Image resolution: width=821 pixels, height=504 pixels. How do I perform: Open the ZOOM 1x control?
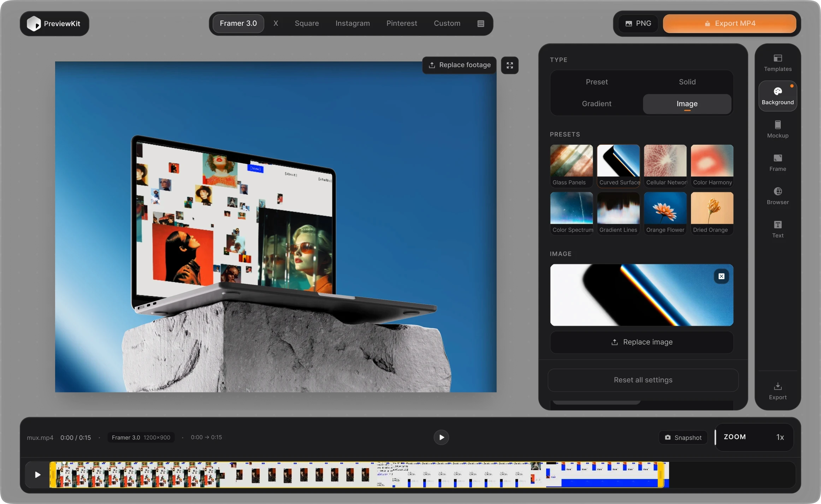click(754, 437)
